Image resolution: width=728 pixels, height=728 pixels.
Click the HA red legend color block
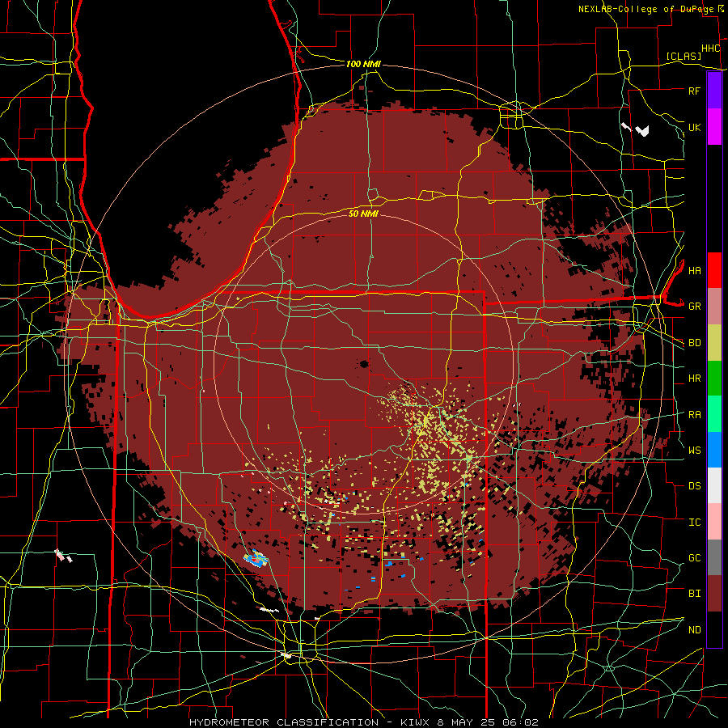(x=714, y=270)
